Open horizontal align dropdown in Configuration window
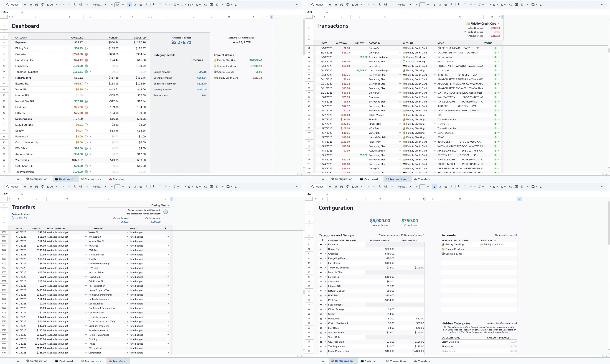610x364 pixels. click(481, 187)
